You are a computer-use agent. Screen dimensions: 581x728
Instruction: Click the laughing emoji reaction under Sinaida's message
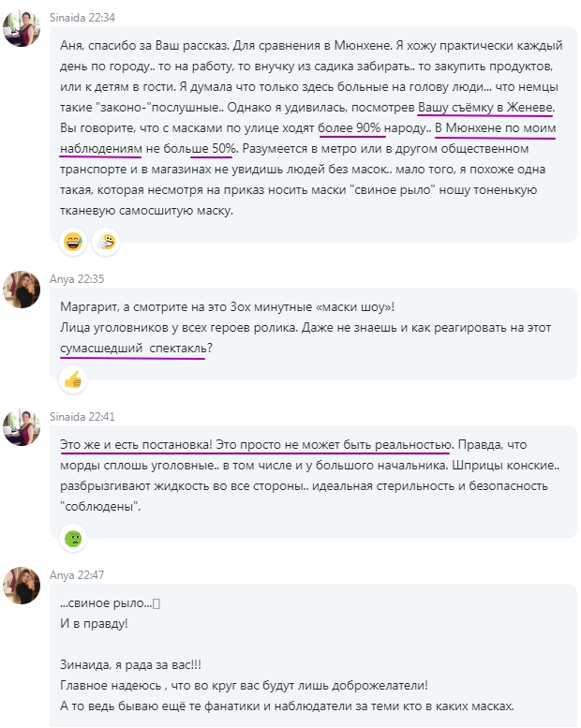(73, 244)
